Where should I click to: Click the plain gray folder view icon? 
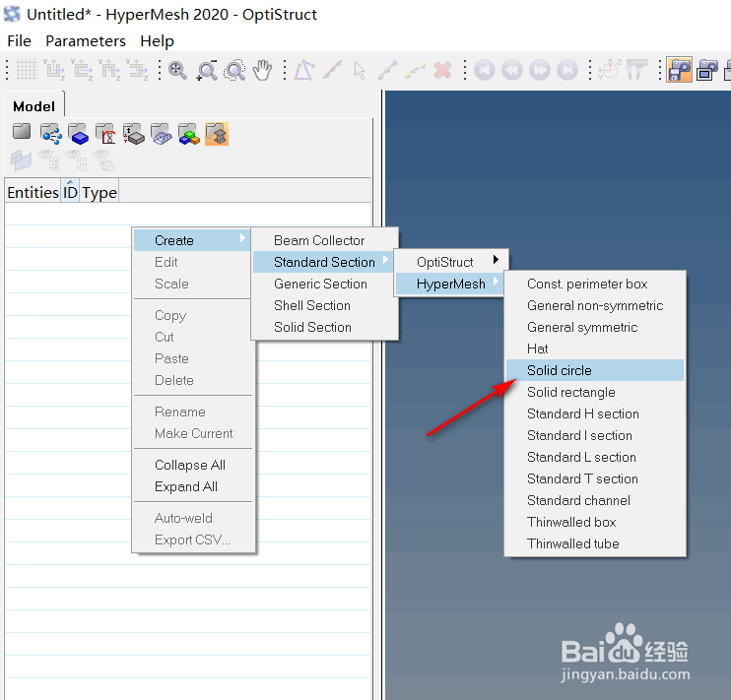[22, 132]
